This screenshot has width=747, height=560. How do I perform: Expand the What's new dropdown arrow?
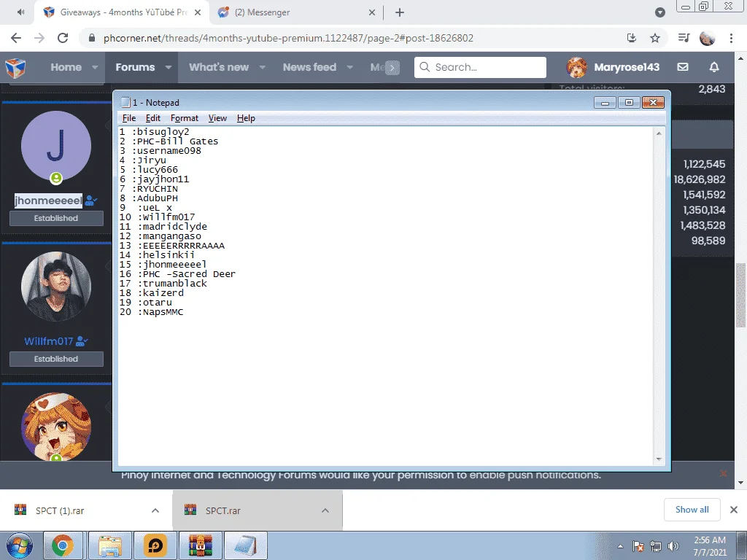(262, 68)
